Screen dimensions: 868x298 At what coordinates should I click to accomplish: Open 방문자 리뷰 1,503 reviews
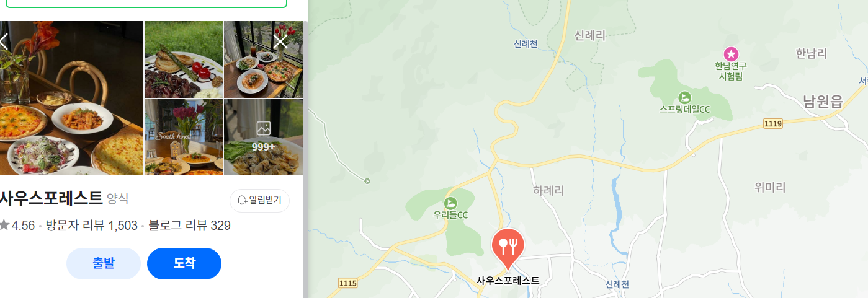point(92,226)
